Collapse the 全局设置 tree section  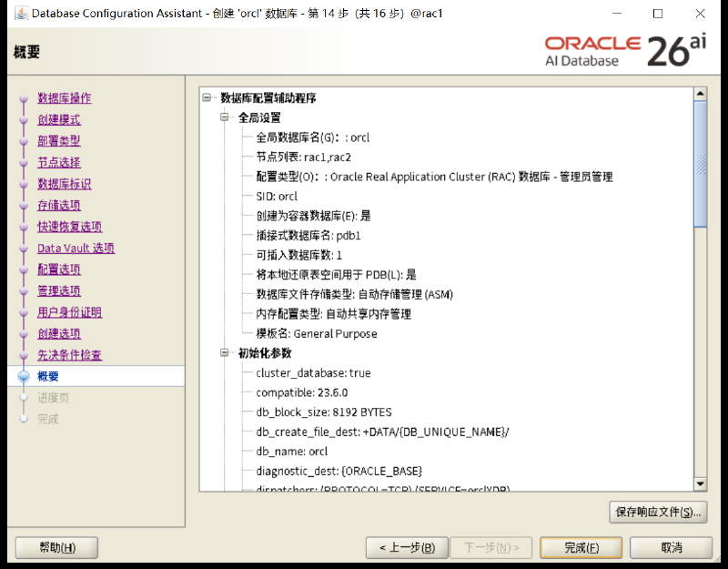pos(225,117)
